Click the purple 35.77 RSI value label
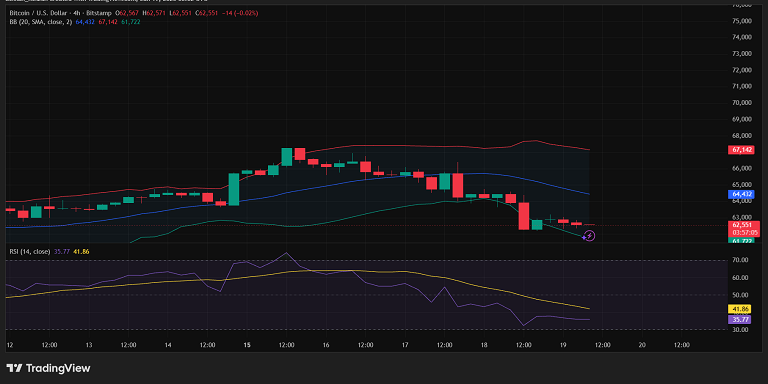 click(x=740, y=319)
